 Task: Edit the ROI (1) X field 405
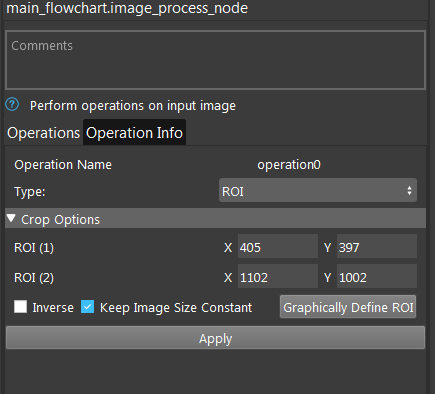click(x=278, y=246)
